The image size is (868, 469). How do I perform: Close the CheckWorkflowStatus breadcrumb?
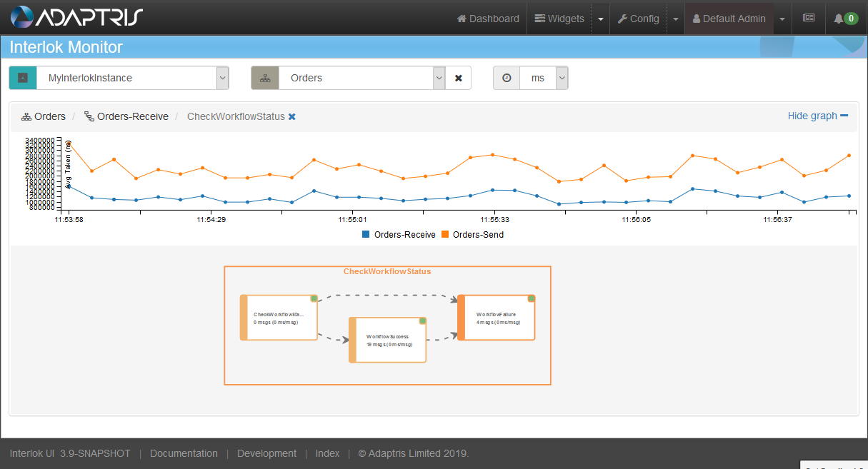(x=292, y=117)
